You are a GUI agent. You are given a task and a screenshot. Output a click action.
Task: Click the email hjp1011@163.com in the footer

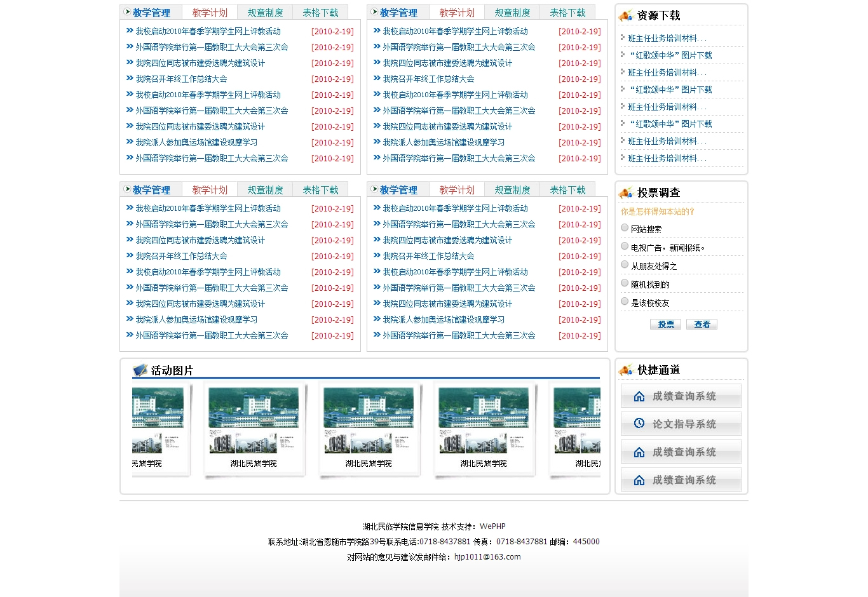coord(487,557)
